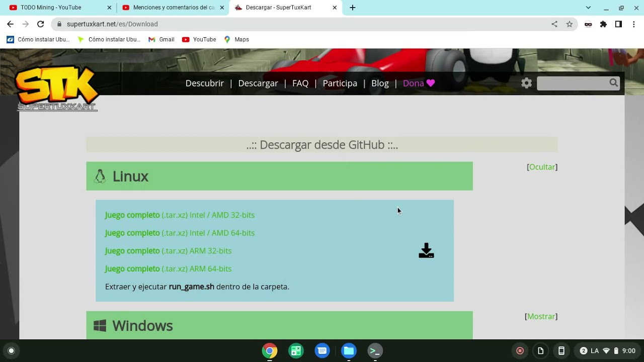
Task: Click the masked-face extension icon
Action: click(x=588, y=24)
